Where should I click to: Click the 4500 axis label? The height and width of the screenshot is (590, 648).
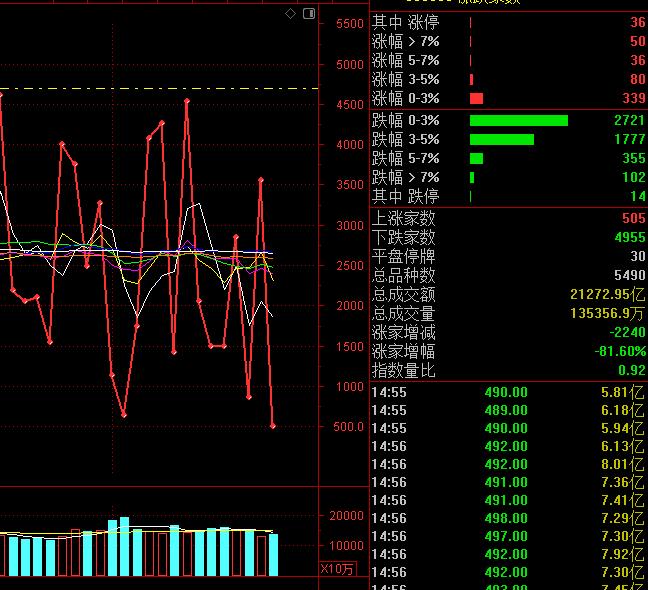pos(350,105)
